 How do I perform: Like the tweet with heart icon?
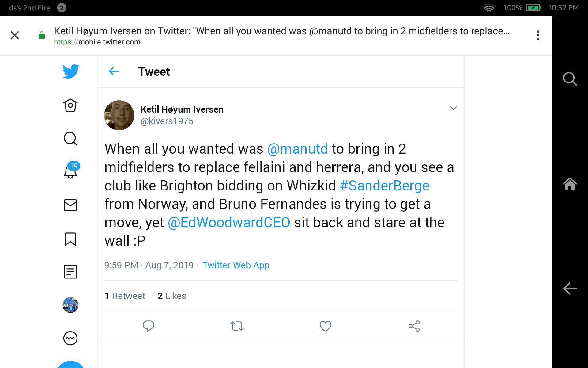click(326, 326)
